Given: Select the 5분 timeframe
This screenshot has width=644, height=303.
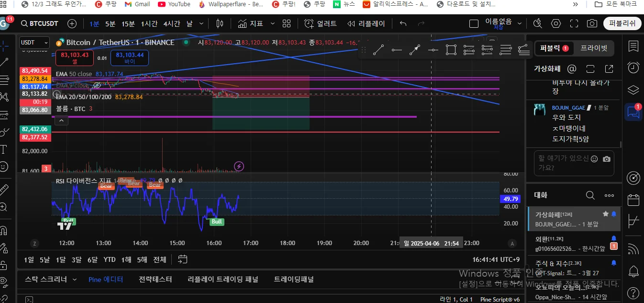Looking at the screenshot, I should pos(110,23).
